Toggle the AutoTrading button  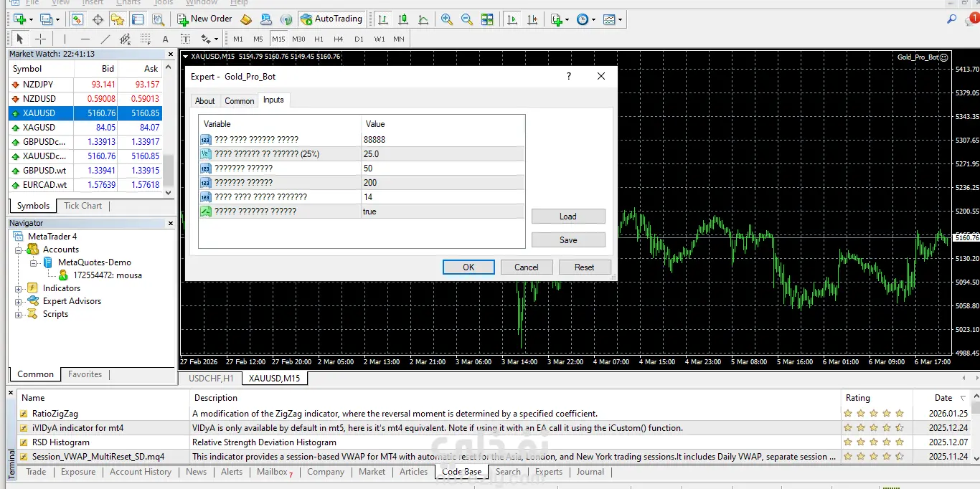tap(331, 19)
